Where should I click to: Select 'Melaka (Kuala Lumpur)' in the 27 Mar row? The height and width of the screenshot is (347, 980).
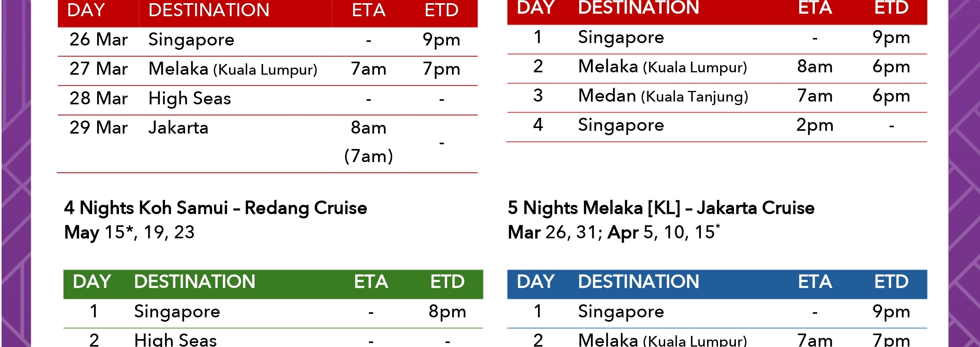pyautogui.click(x=233, y=69)
